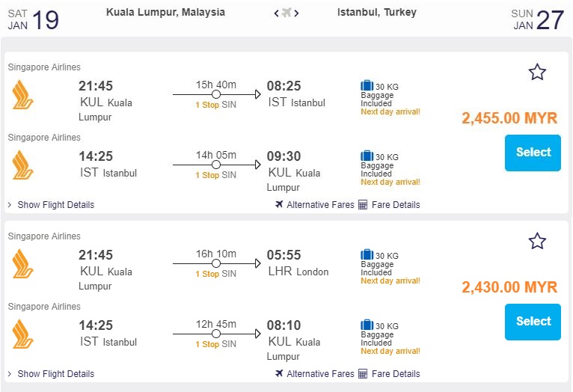Viewport: 573px width, 392px height.
Task: Click the stop circle on 16h 10m flight line
Action: coord(216,263)
